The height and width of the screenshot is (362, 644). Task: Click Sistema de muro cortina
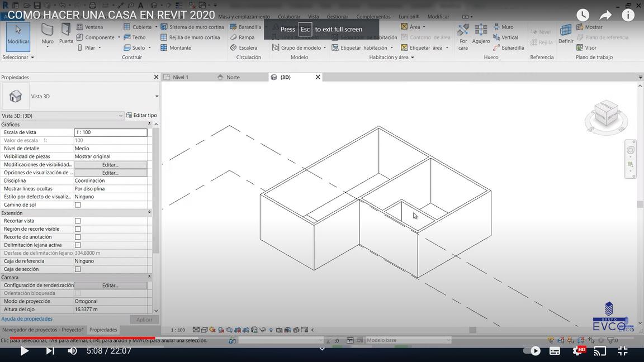[x=193, y=27]
